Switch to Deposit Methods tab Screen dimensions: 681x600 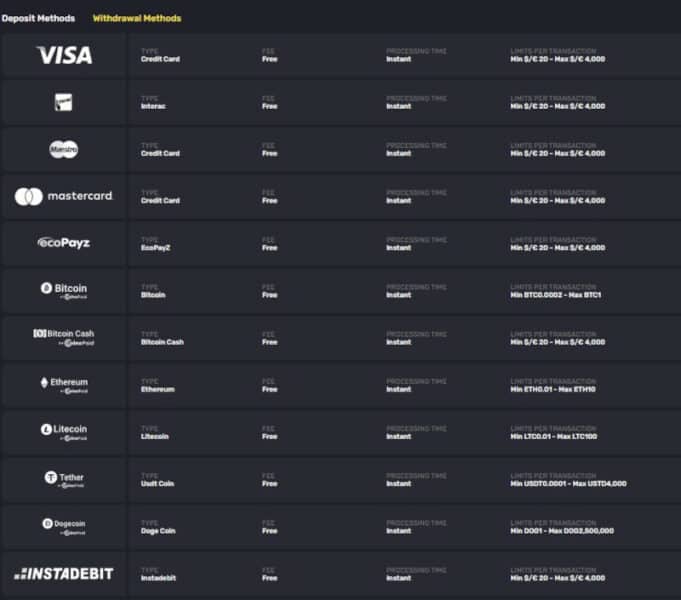[38, 18]
